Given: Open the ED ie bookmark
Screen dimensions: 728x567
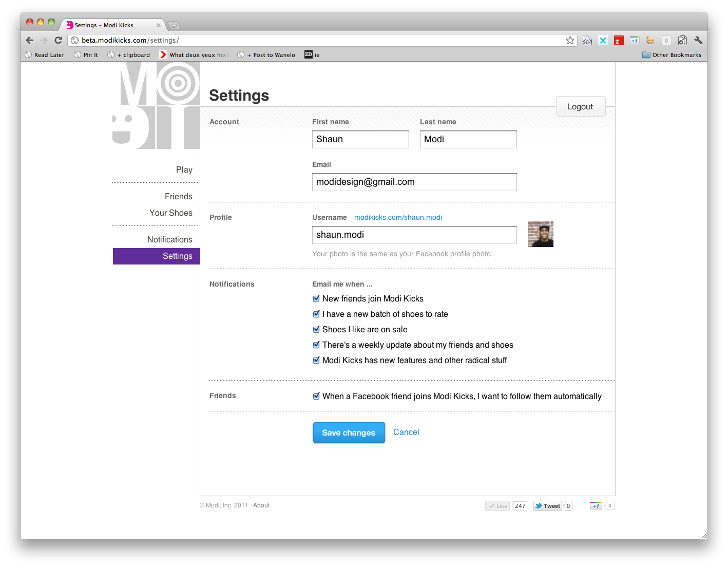Looking at the screenshot, I should point(312,55).
